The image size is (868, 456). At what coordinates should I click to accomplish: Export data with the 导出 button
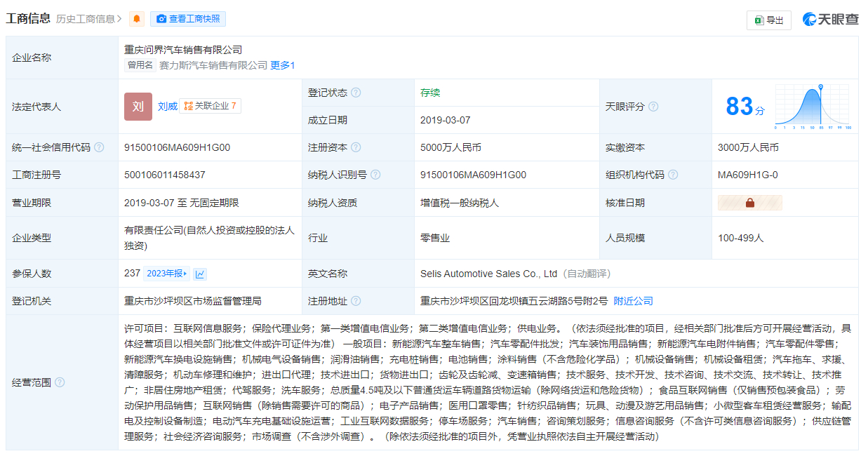click(x=768, y=20)
